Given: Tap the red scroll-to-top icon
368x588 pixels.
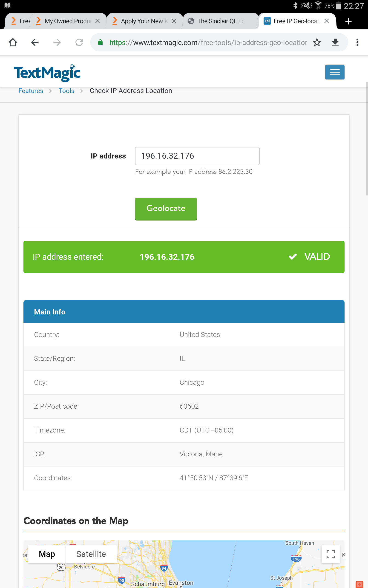Looking at the screenshot, I should click(359, 584).
